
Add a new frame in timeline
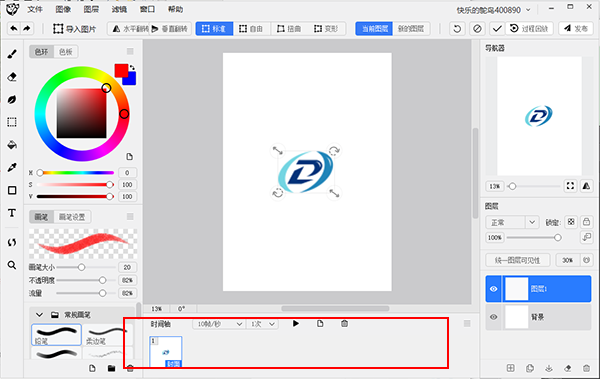pos(320,323)
